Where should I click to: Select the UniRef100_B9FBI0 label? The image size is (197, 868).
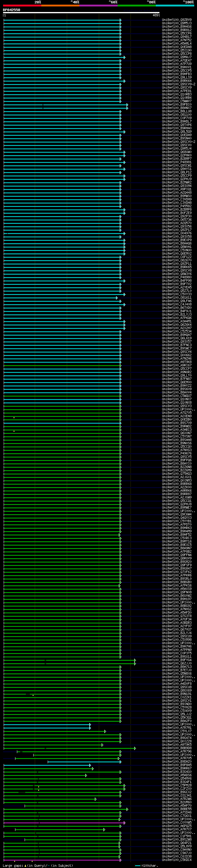[x=177, y=104]
